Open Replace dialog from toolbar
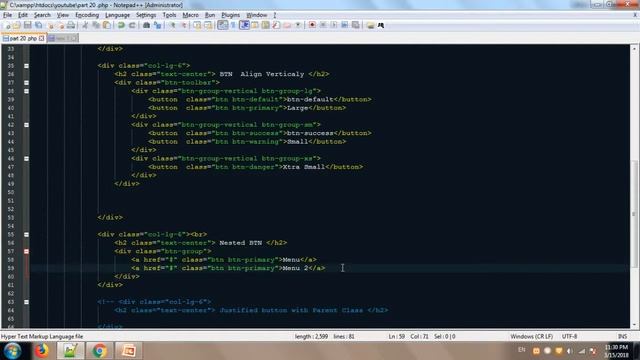 [157, 25]
